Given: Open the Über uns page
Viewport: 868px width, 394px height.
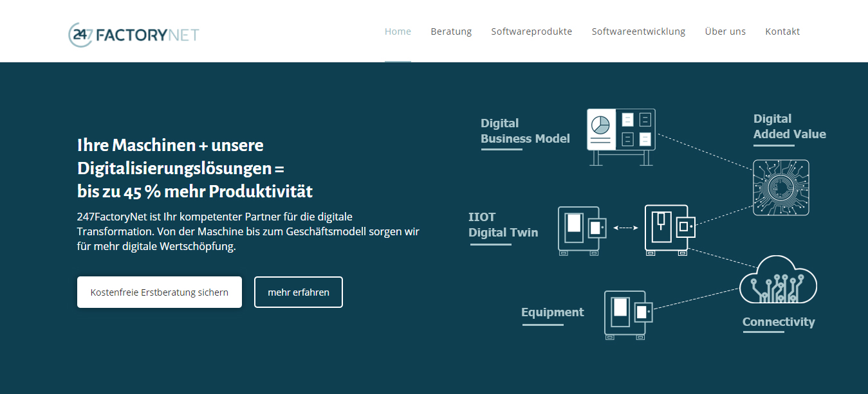Looking at the screenshot, I should [725, 31].
